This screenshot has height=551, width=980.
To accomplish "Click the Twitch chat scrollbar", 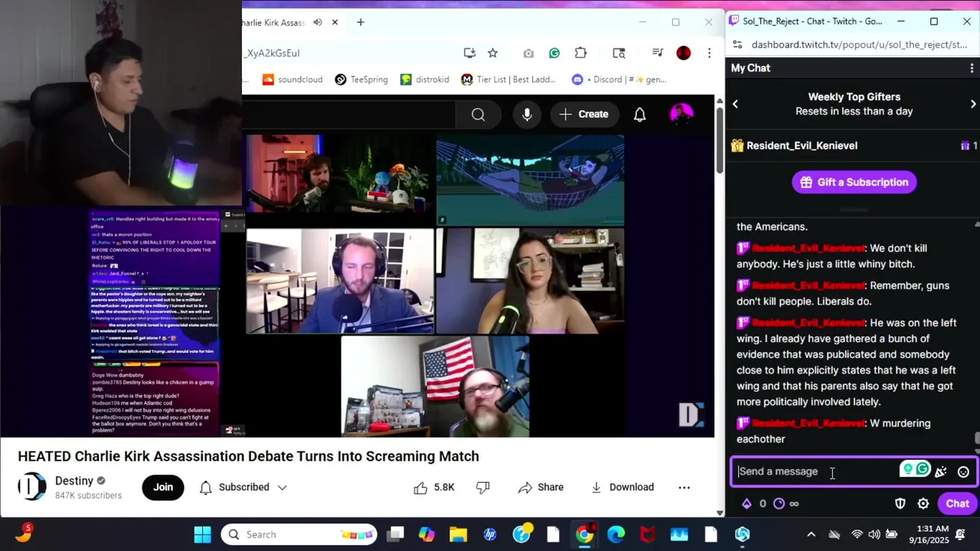I will click(x=976, y=438).
